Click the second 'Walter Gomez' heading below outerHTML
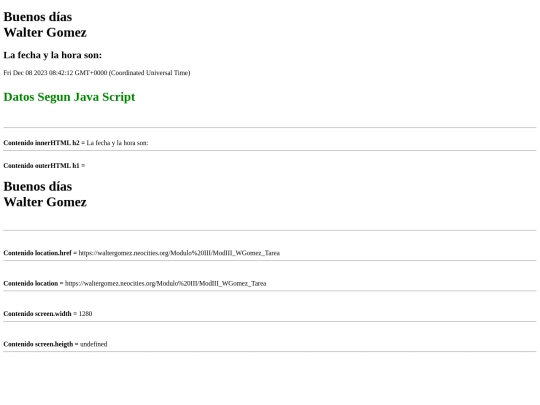Image resolution: width=540 pixels, height=405 pixels. 45,202
